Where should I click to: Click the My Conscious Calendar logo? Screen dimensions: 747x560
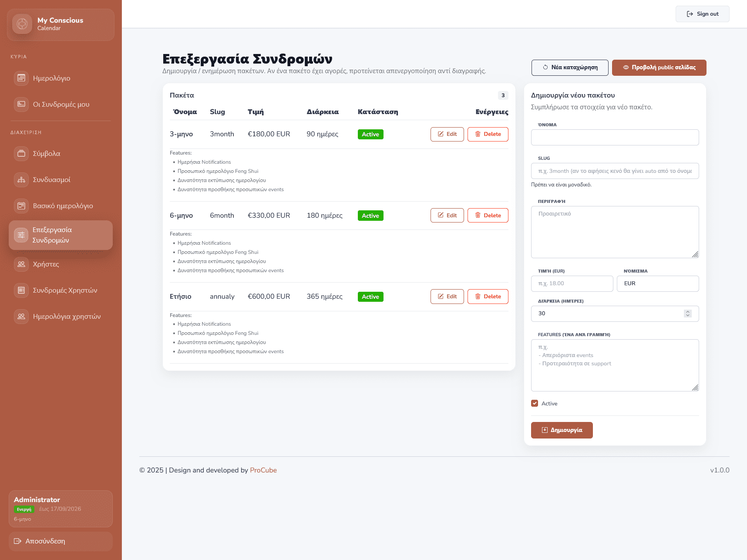(22, 24)
